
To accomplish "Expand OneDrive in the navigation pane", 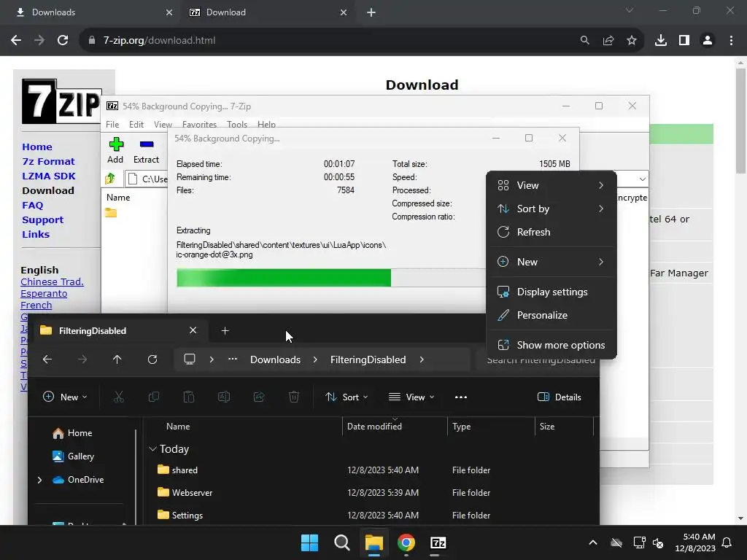I will (39, 480).
